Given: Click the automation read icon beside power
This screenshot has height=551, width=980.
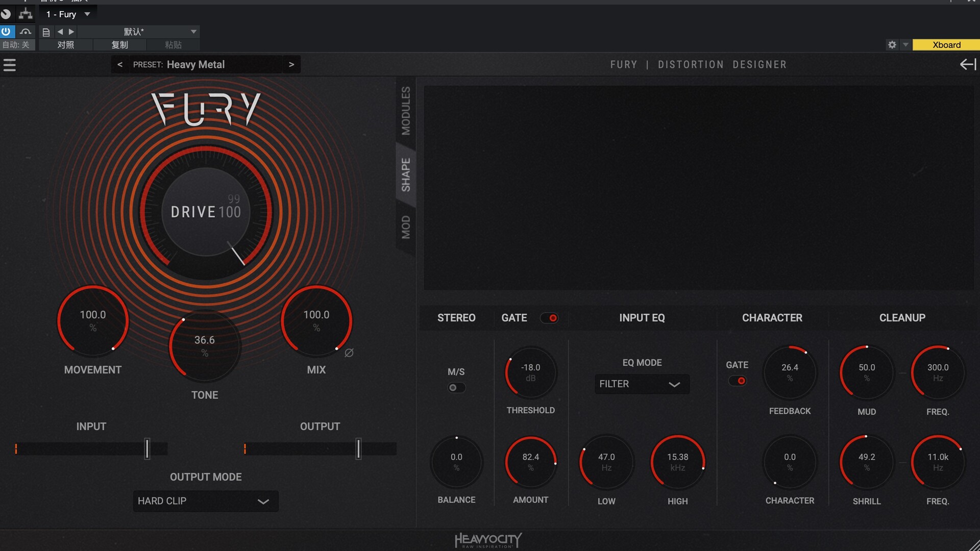Looking at the screenshot, I should pyautogui.click(x=26, y=32).
